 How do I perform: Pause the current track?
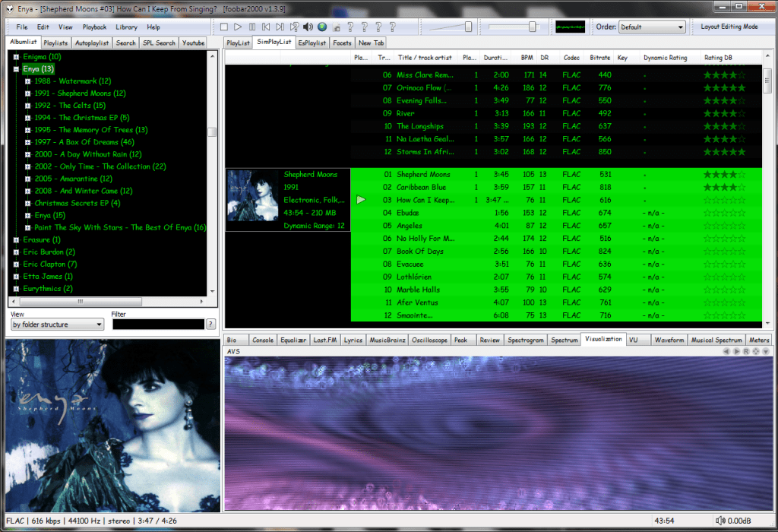click(252, 27)
